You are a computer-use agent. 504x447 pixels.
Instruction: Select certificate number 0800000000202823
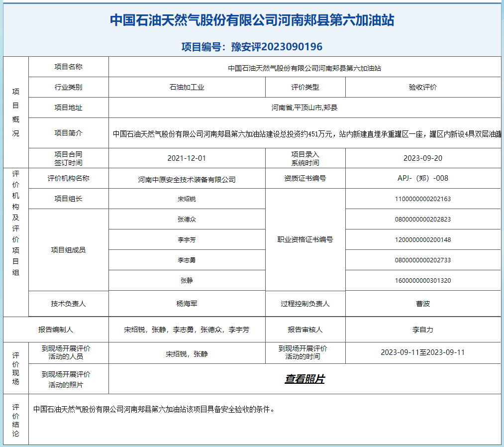tap(423, 220)
